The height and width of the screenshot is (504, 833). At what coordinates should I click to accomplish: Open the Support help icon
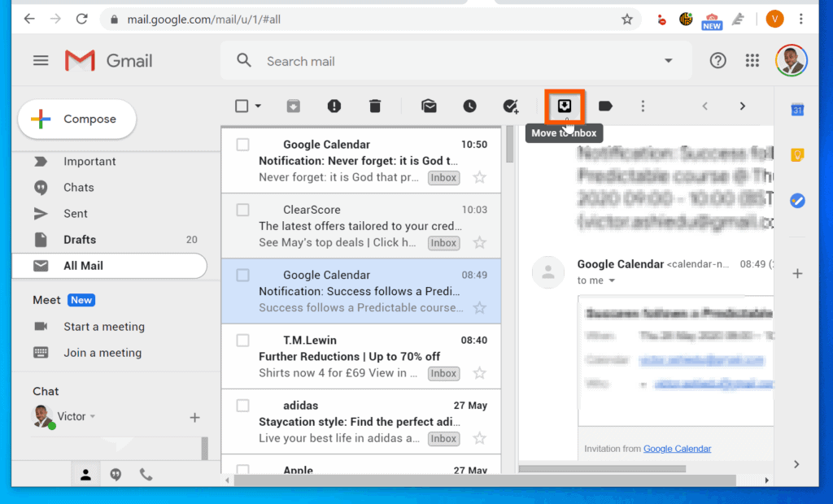click(717, 60)
